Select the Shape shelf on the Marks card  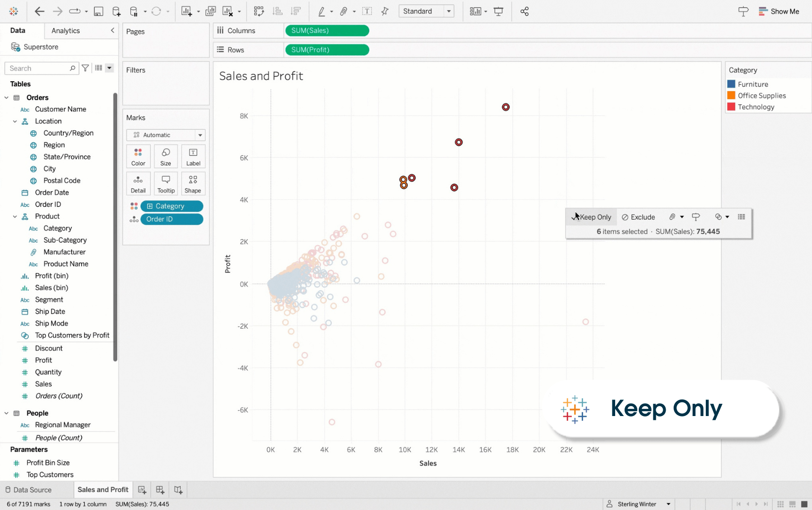(193, 184)
